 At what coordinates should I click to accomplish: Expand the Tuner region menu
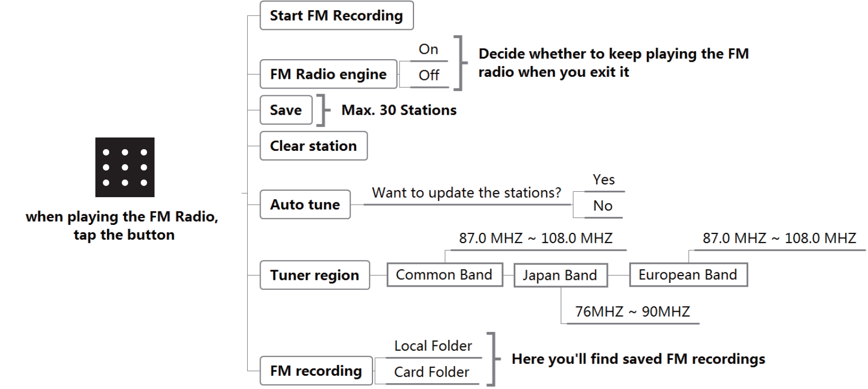point(314,275)
